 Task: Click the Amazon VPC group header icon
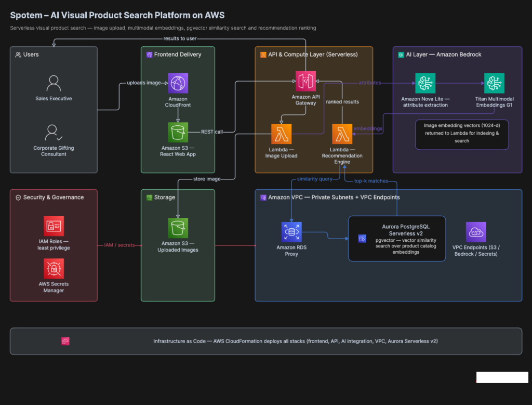tap(263, 198)
